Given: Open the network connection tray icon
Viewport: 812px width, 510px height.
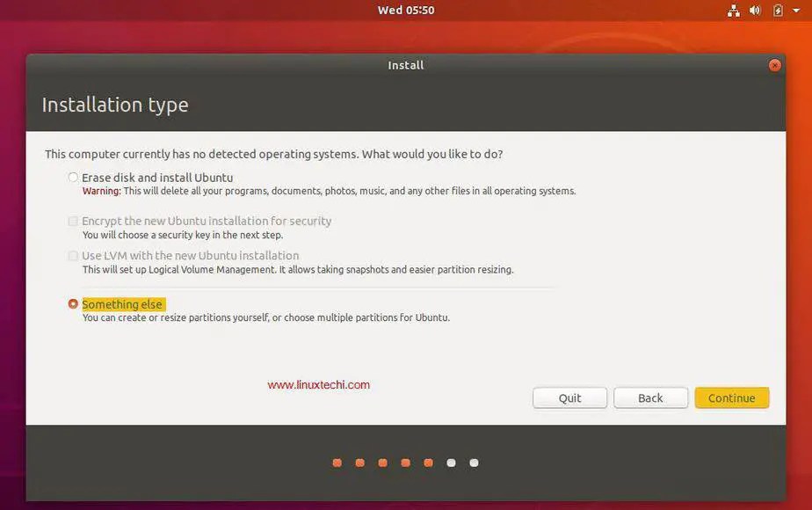Looking at the screenshot, I should (x=733, y=11).
